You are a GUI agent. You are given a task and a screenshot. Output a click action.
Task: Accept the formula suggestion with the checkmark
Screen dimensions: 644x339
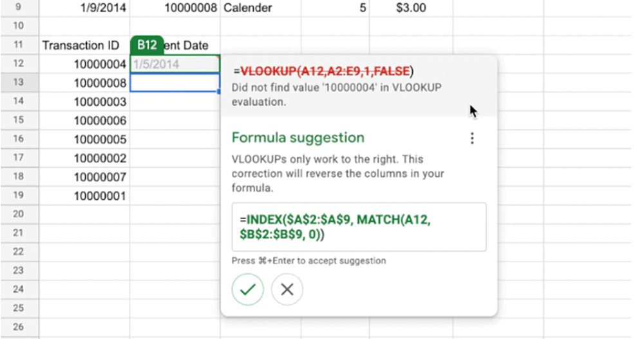(248, 289)
